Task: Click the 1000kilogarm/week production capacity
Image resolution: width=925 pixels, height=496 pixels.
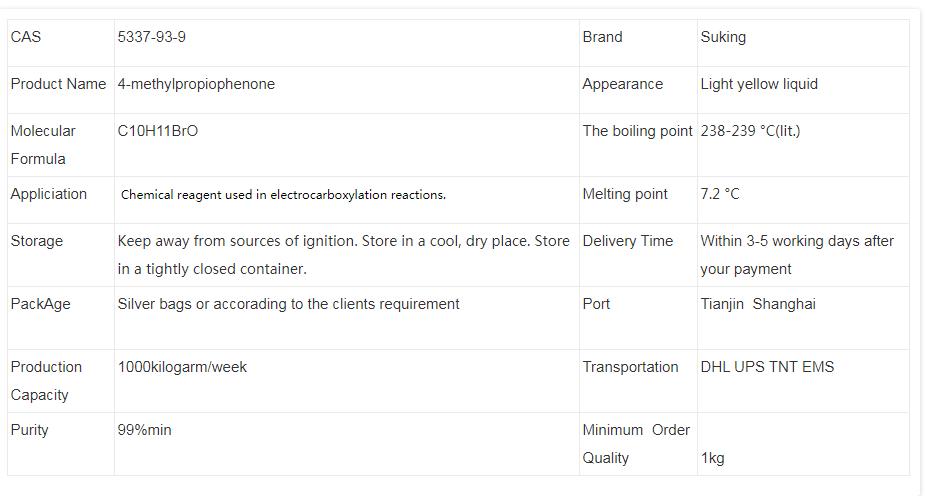Action: pos(182,367)
